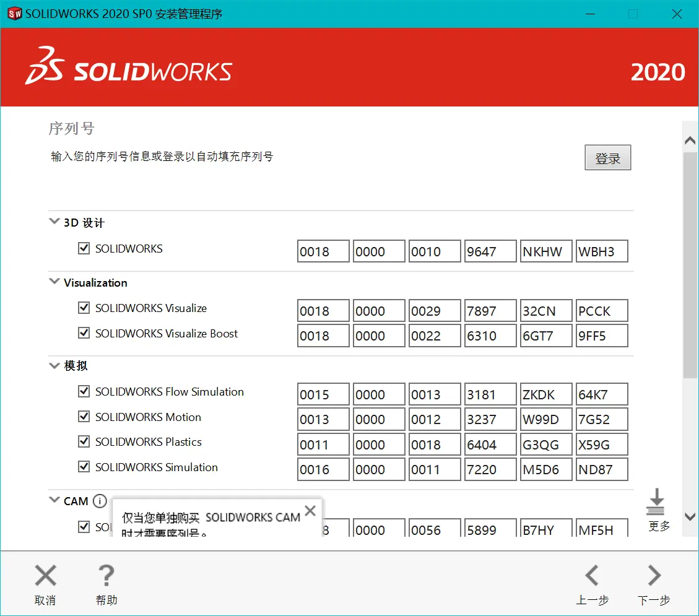Click Visualize Boost serial field 0022

[x=435, y=336]
